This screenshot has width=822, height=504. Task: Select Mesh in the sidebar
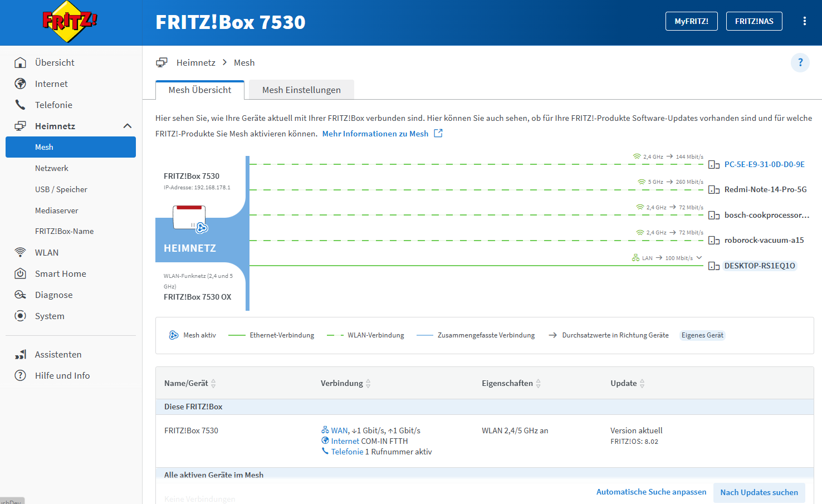pos(71,147)
